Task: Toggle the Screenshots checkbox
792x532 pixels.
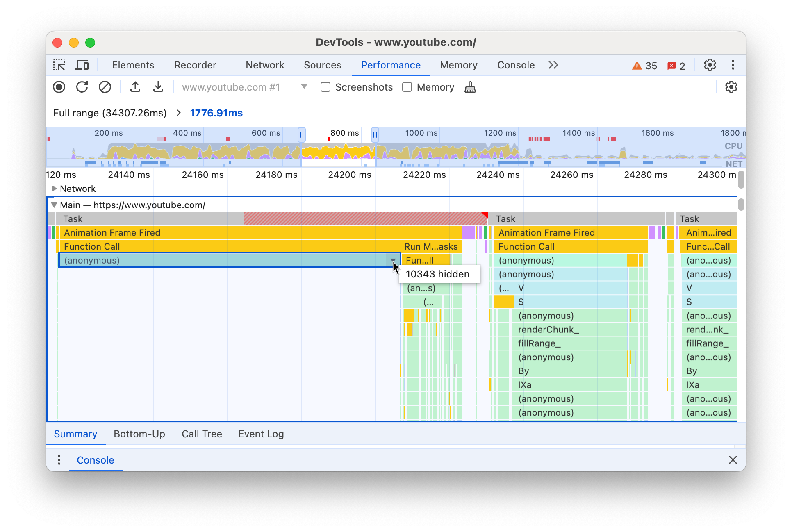Action: (x=324, y=87)
